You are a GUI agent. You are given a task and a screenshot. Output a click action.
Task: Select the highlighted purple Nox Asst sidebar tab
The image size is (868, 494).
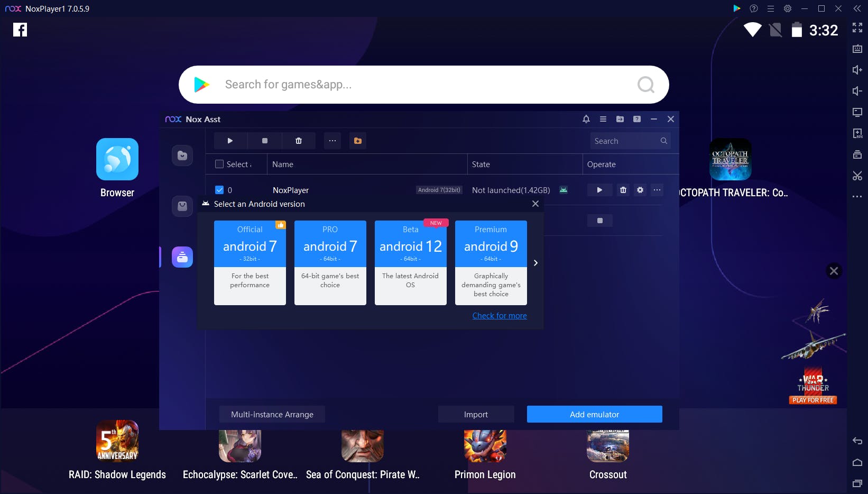click(182, 257)
